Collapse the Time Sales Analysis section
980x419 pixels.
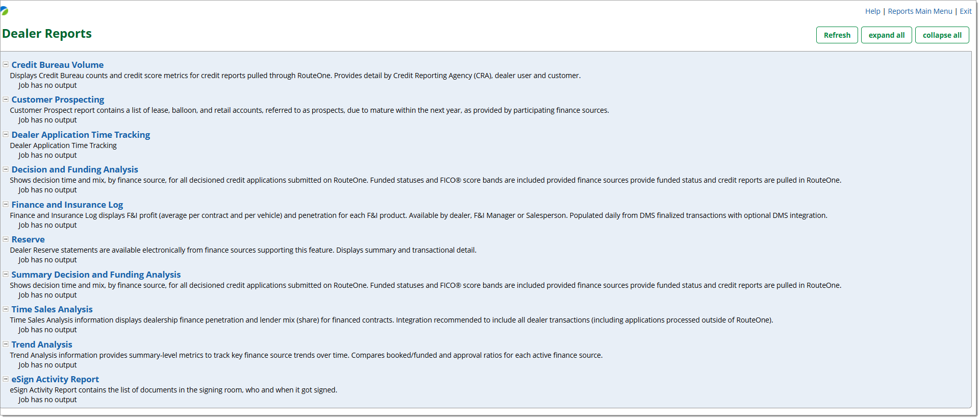[x=6, y=309]
